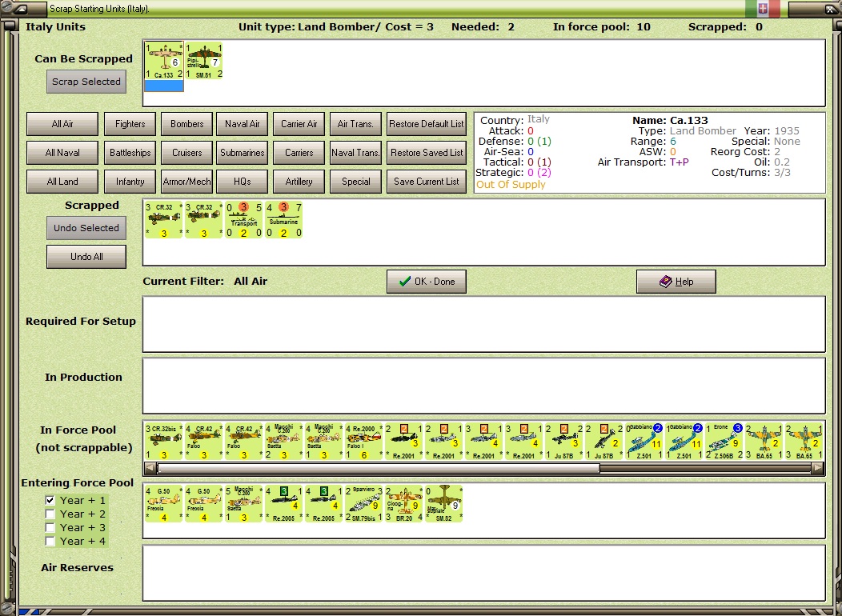This screenshot has height=616, width=842.
Task: Select the Ju 87B unit with yellow 2
Action: (604, 442)
